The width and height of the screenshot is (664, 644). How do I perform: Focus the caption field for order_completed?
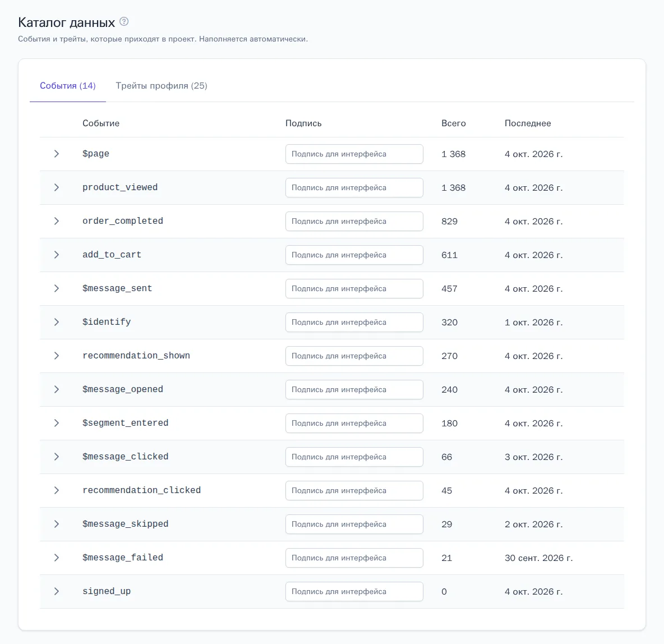tap(354, 221)
